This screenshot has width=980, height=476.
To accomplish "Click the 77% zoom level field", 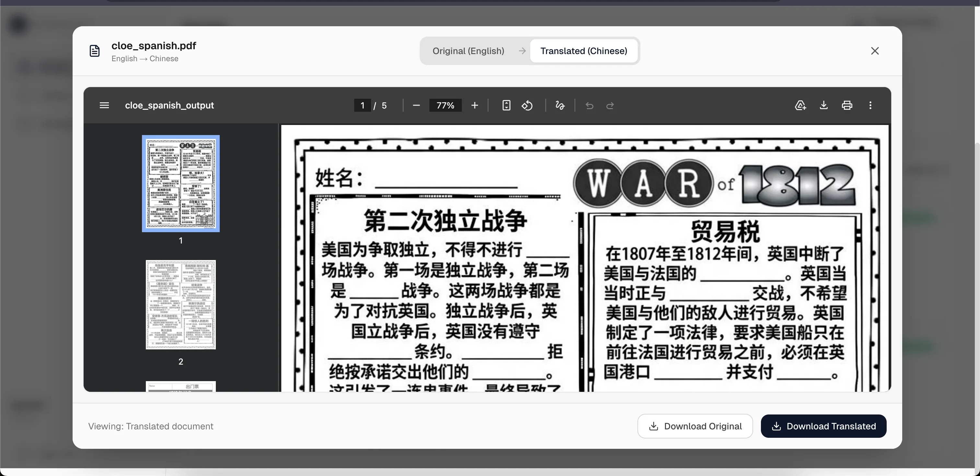I will coord(445,105).
